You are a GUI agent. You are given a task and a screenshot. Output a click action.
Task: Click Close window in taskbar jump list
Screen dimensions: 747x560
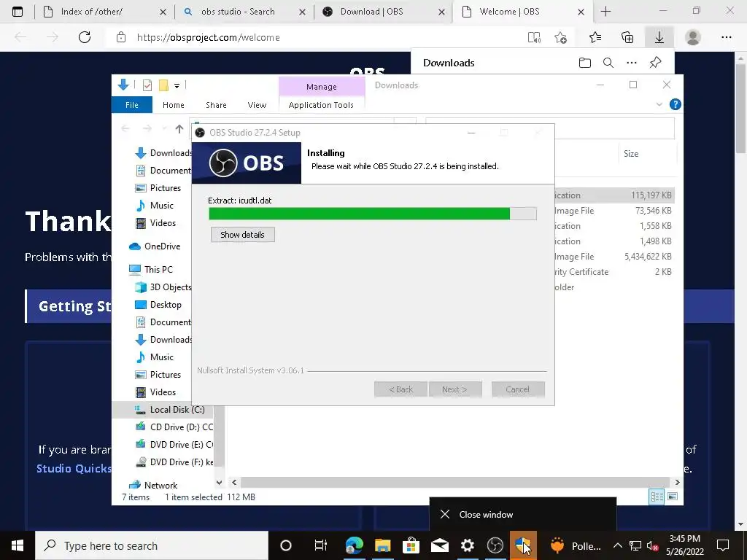523,514
